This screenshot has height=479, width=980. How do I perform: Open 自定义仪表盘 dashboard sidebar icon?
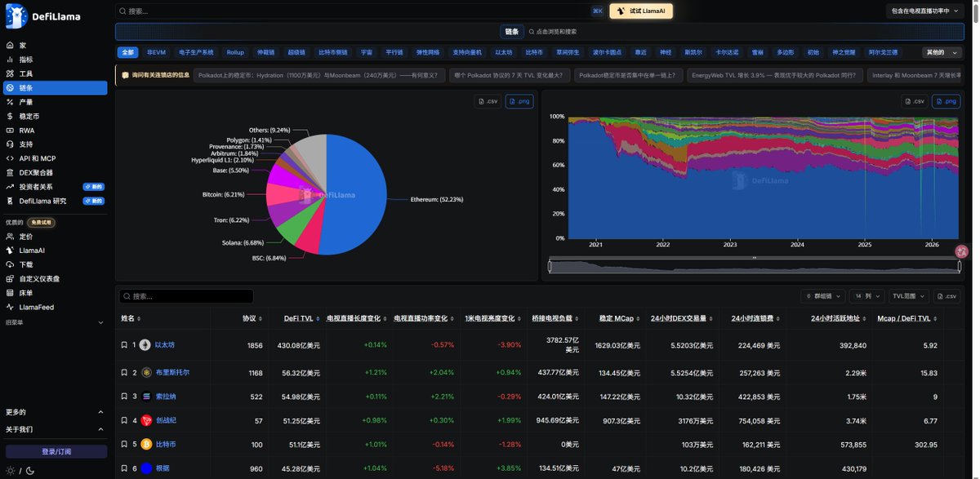click(x=10, y=278)
